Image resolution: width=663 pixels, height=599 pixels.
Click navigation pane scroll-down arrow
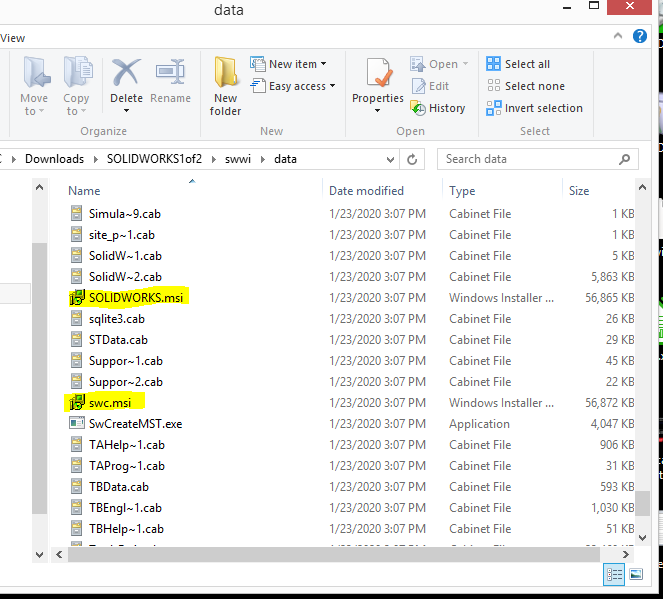(x=39, y=554)
